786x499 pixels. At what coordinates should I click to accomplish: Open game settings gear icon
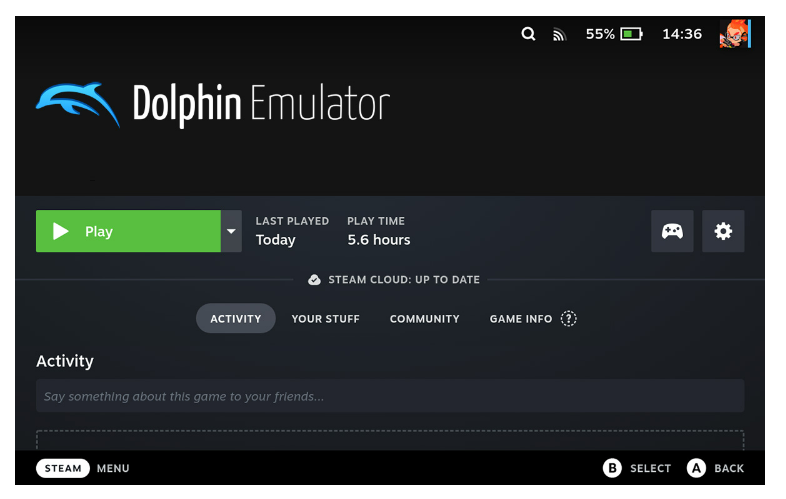[x=723, y=231]
